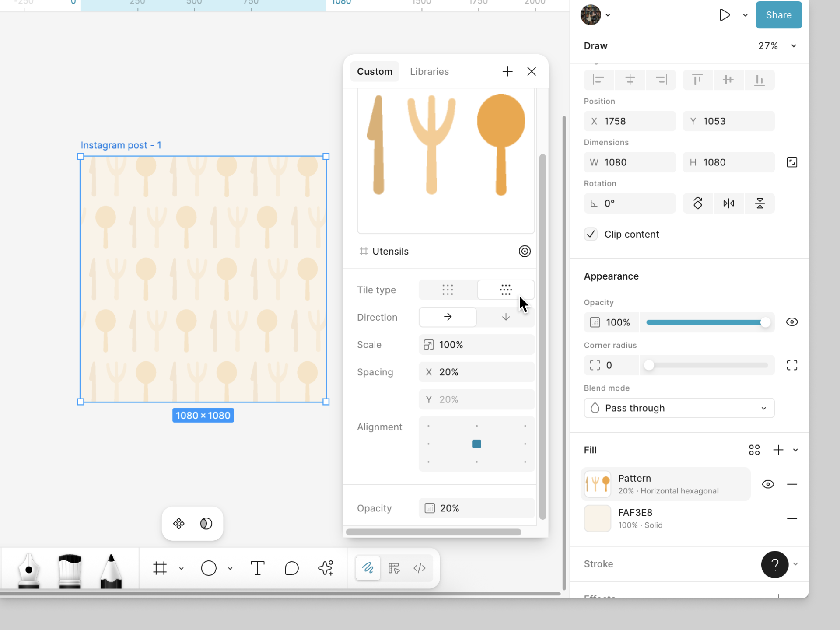This screenshot has width=840, height=630.
Task: Expand the user avatar menu chevron
Action: pos(608,15)
